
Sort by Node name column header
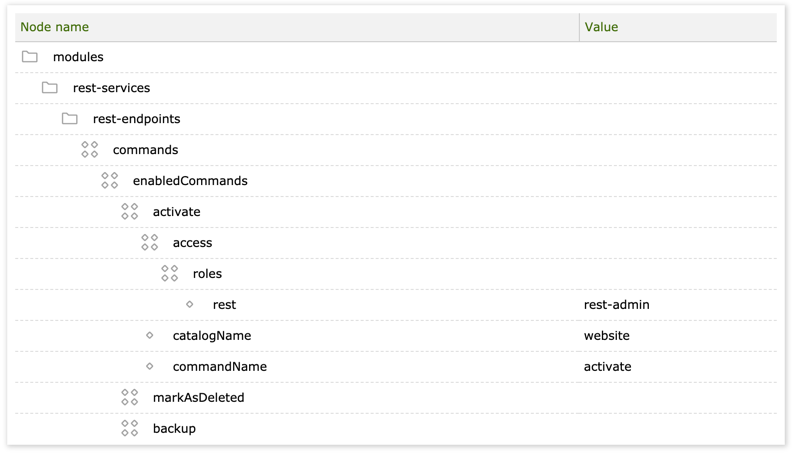click(x=55, y=27)
